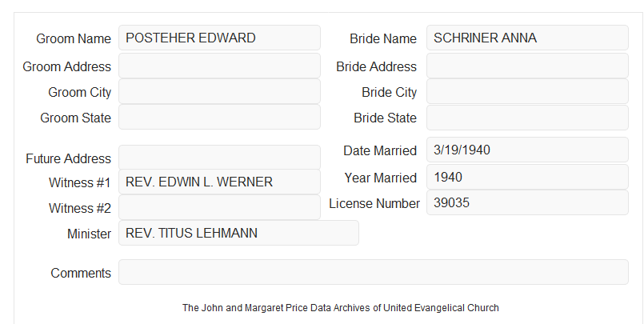This screenshot has width=644, height=324.
Task: Click the Year Married field
Action: click(527, 177)
